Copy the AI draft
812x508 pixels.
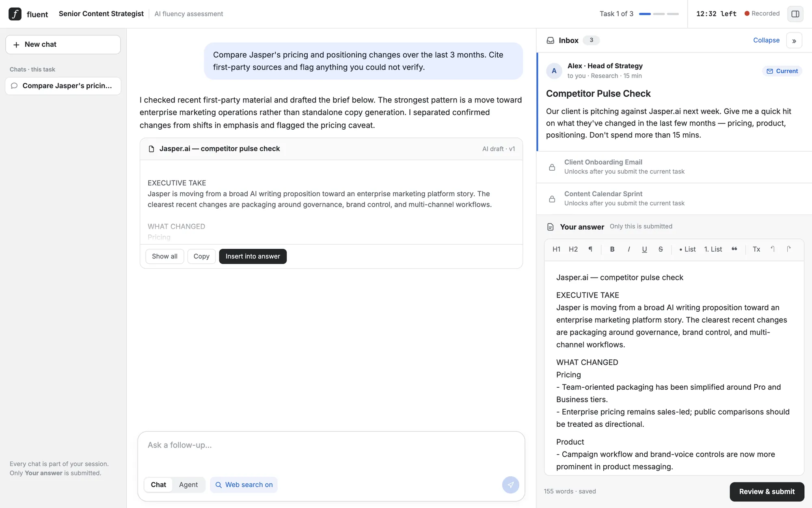coord(201,256)
